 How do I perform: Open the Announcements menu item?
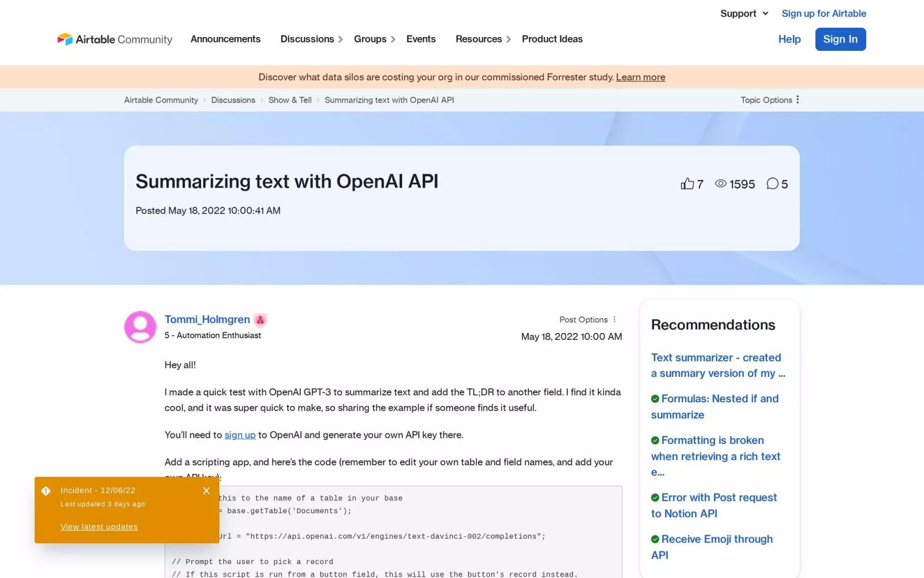(225, 39)
